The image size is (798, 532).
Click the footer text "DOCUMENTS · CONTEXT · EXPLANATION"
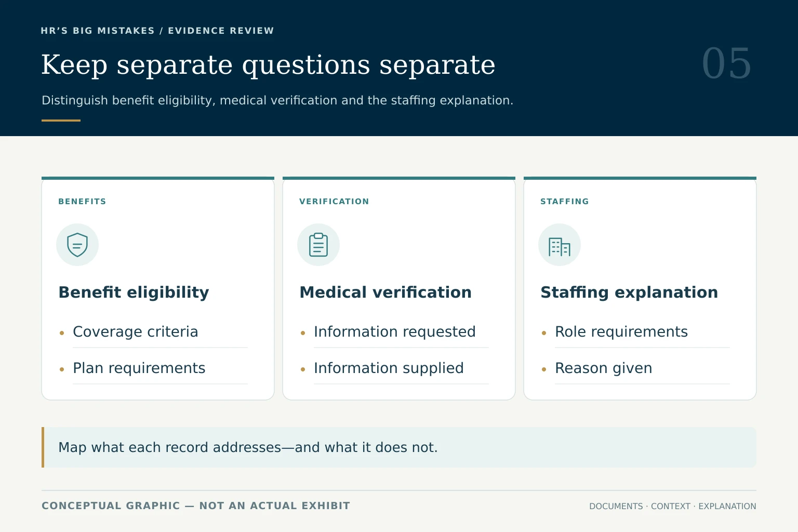[673, 506]
